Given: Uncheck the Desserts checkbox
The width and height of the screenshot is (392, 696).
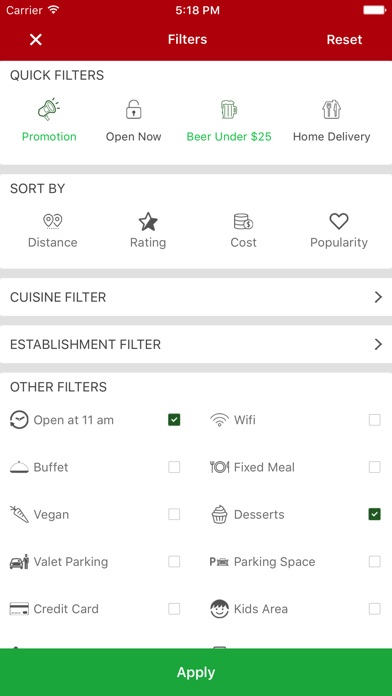Looking at the screenshot, I should 375,514.
